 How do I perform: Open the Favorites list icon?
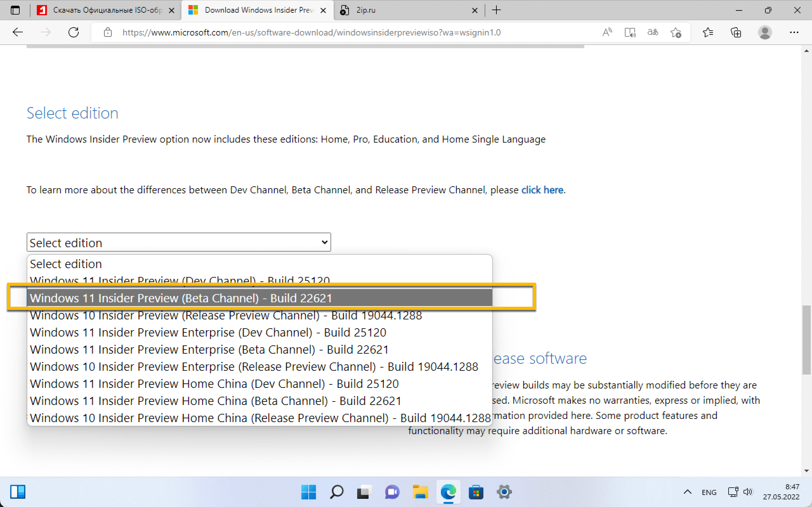(x=708, y=33)
